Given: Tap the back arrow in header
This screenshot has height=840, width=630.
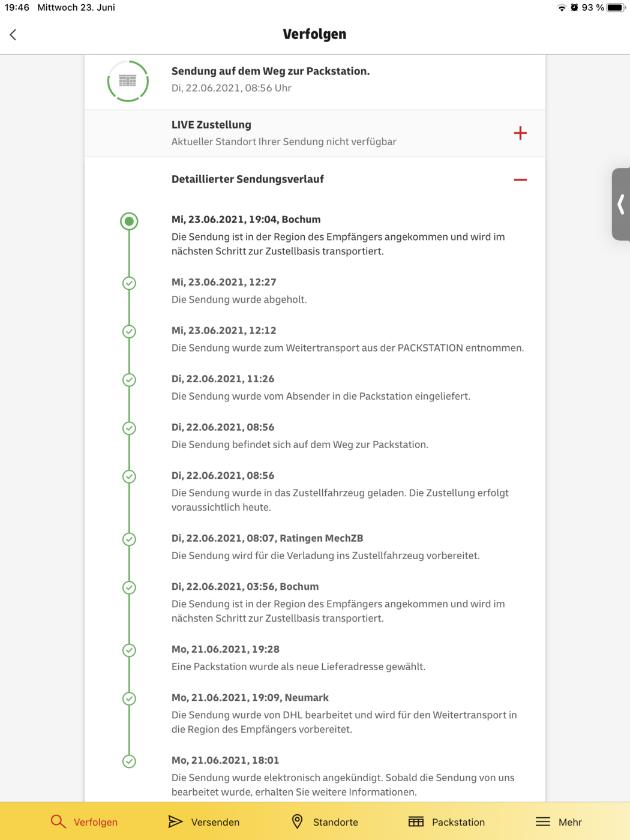Looking at the screenshot, I should pos(13,35).
